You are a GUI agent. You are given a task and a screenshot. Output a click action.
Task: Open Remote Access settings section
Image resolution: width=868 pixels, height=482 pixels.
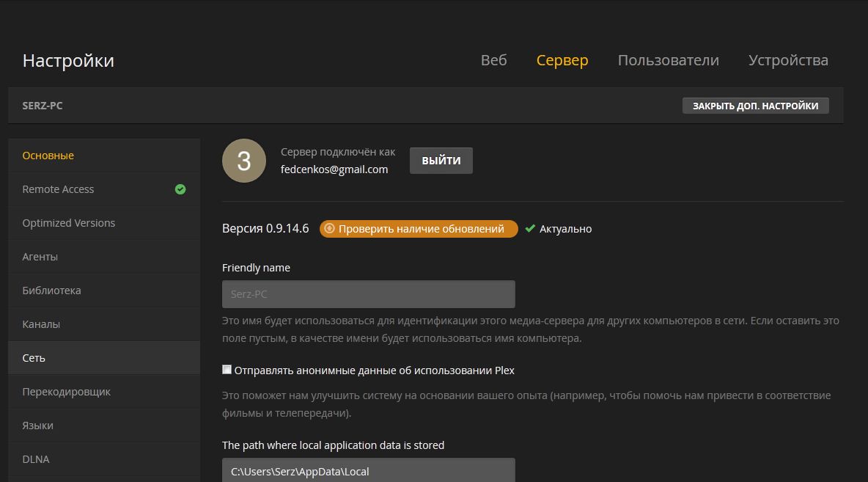pos(59,189)
